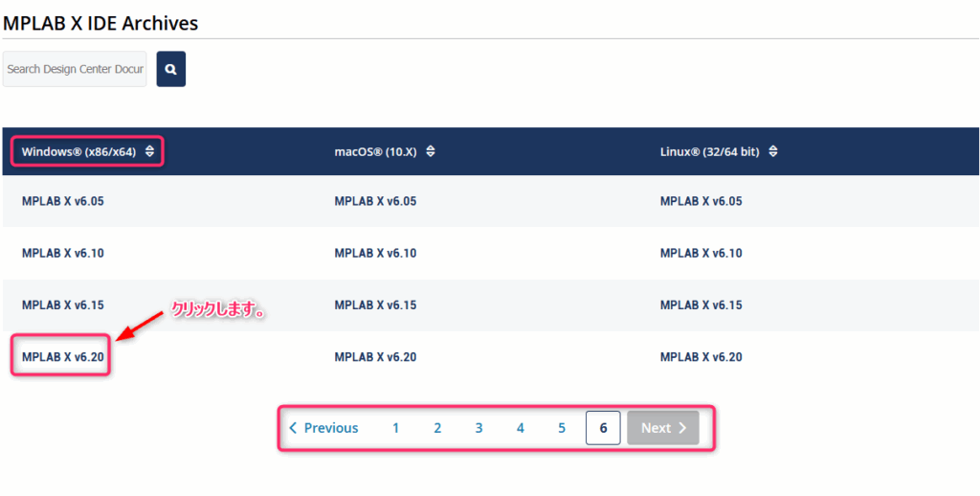Click the Linux (32/64 bit) column header text
This screenshot has width=980, height=496.
click(709, 151)
